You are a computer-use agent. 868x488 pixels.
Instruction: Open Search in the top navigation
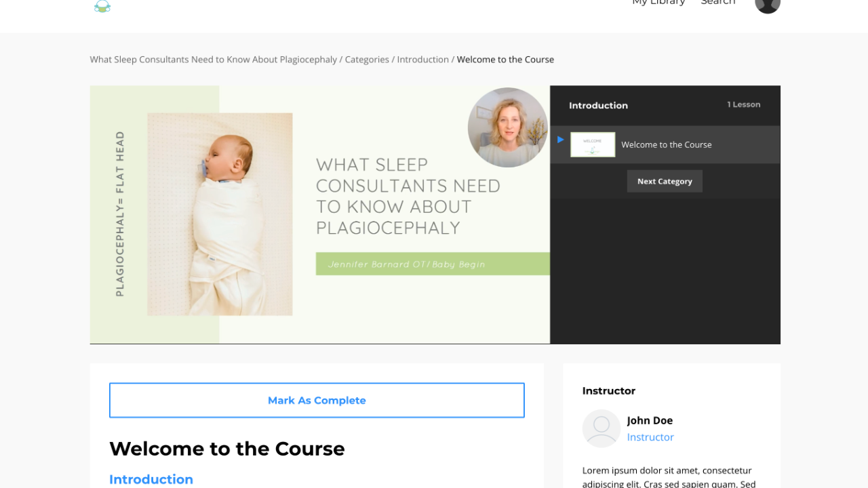pyautogui.click(x=718, y=3)
